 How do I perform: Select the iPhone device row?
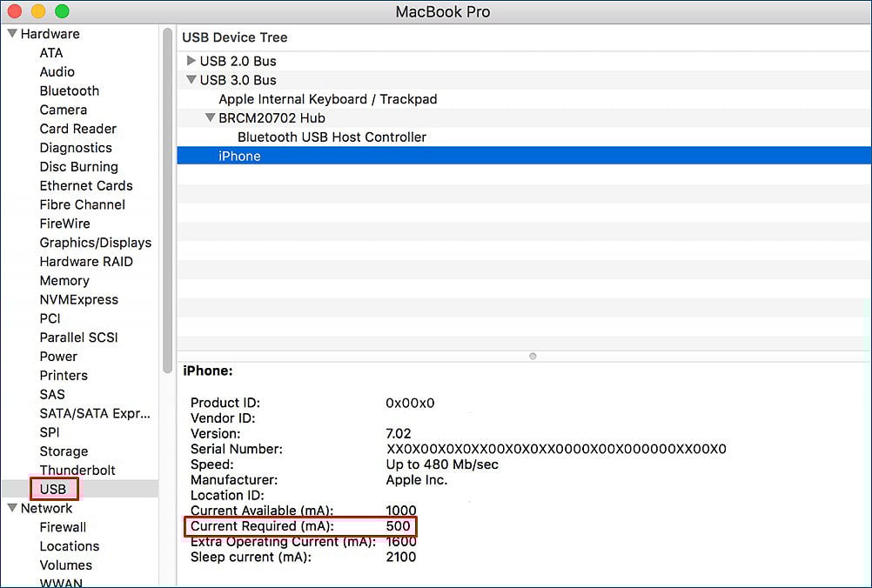pyautogui.click(x=524, y=156)
